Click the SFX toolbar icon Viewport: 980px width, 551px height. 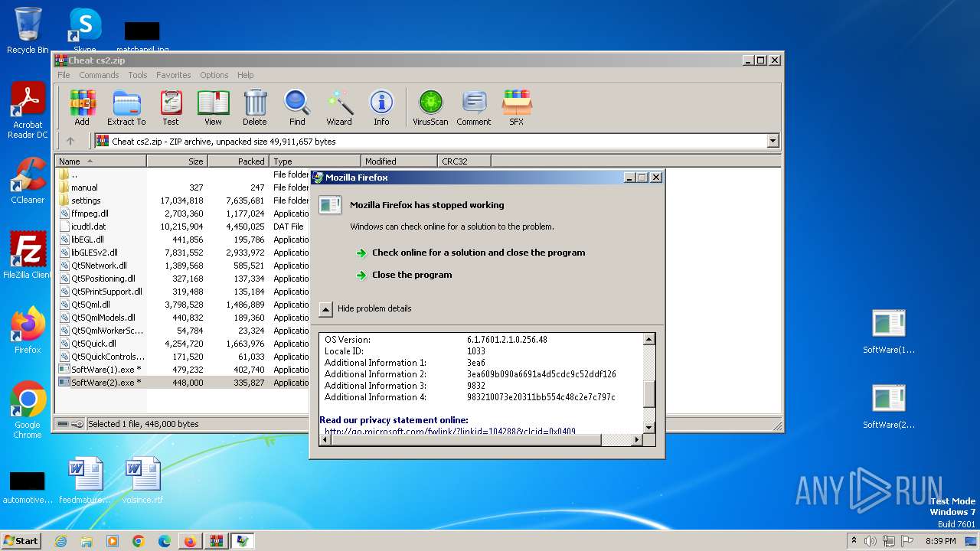click(x=517, y=108)
